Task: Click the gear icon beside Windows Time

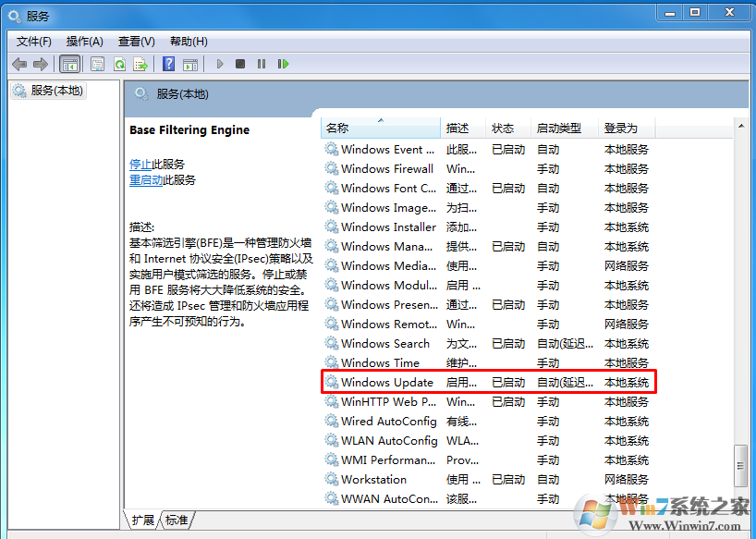Action: 331,362
